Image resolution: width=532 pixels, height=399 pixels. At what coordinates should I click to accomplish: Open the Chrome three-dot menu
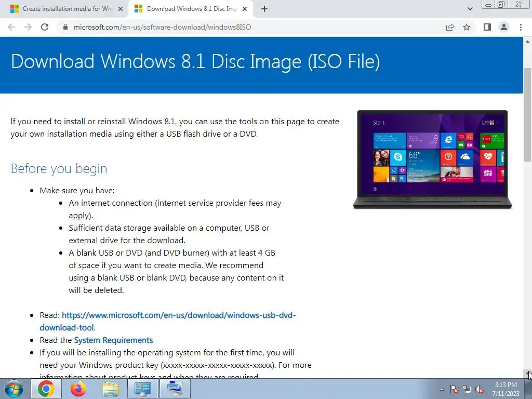[x=521, y=27]
